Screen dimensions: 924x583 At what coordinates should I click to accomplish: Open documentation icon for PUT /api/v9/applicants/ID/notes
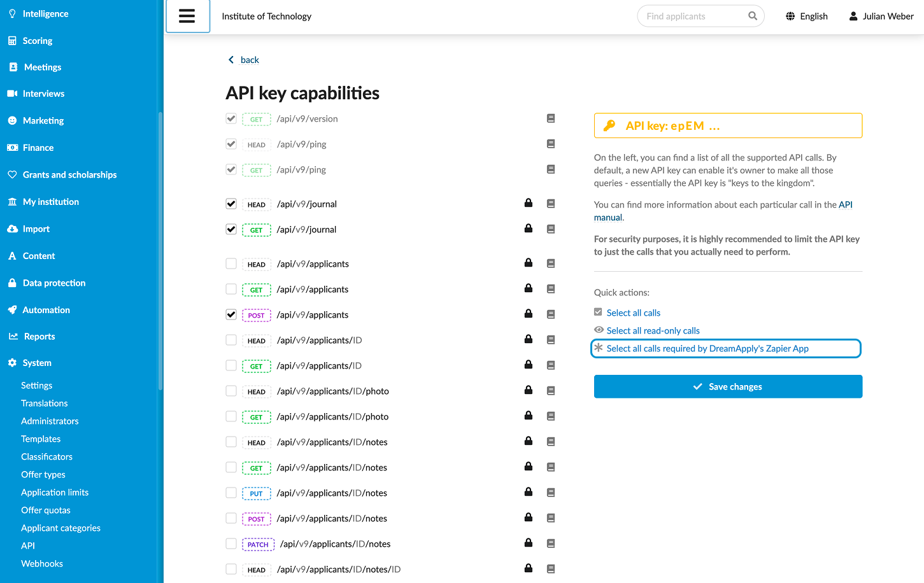click(x=551, y=493)
